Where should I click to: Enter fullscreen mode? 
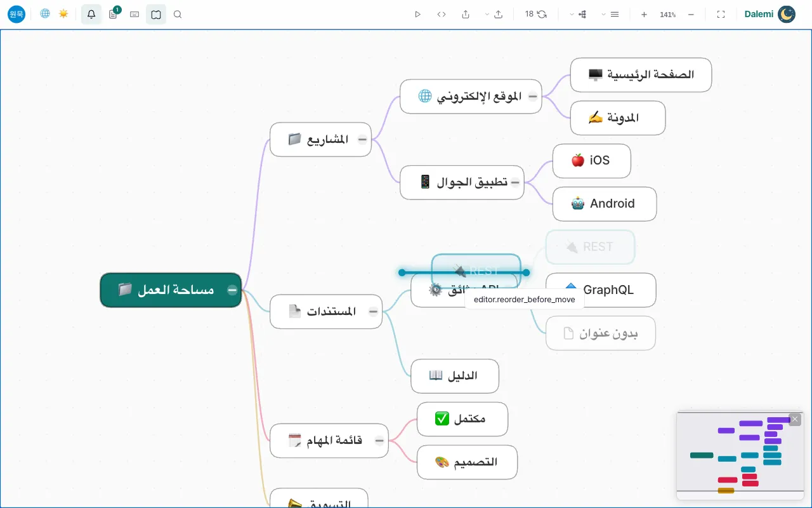(x=721, y=14)
